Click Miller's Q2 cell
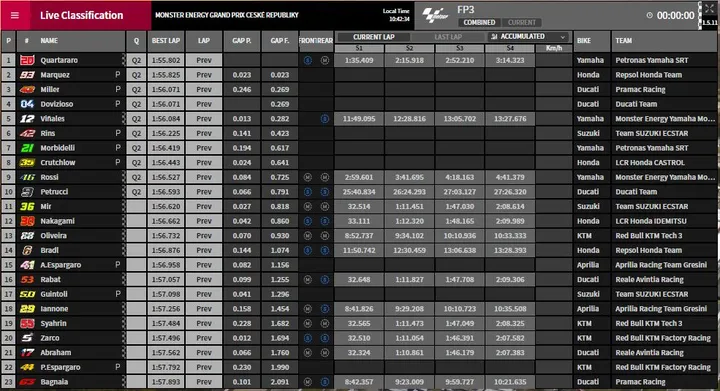Image resolution: width=720 pixels, height=391 pixels. coord(136,89)
